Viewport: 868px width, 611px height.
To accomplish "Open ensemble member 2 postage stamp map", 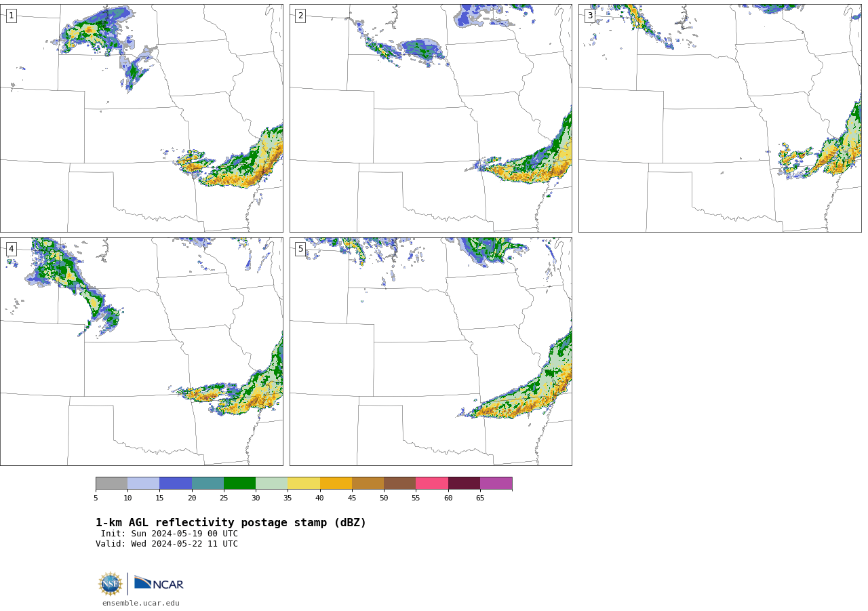I will (431, 118).
